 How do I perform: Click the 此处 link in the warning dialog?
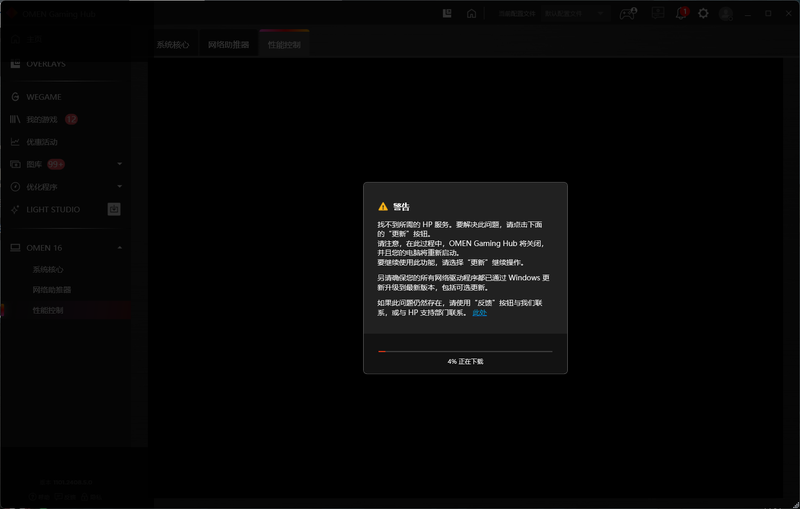coord(479,313)
